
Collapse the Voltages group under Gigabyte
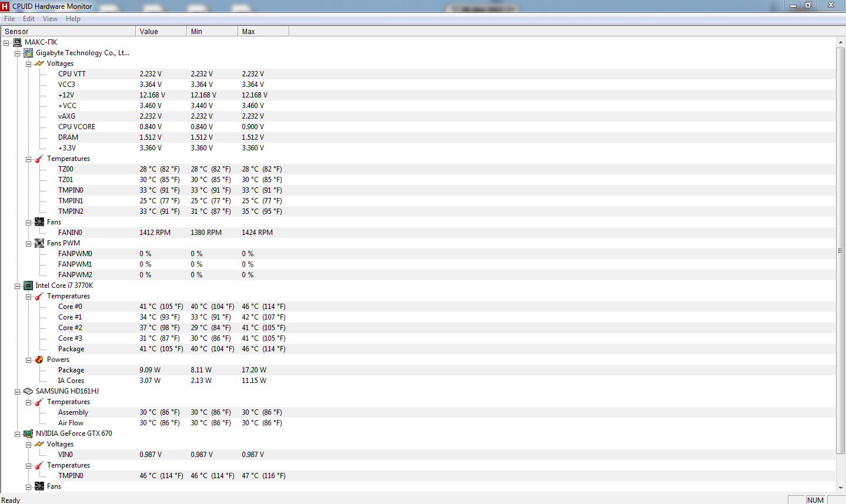click(x=28, y=64)
